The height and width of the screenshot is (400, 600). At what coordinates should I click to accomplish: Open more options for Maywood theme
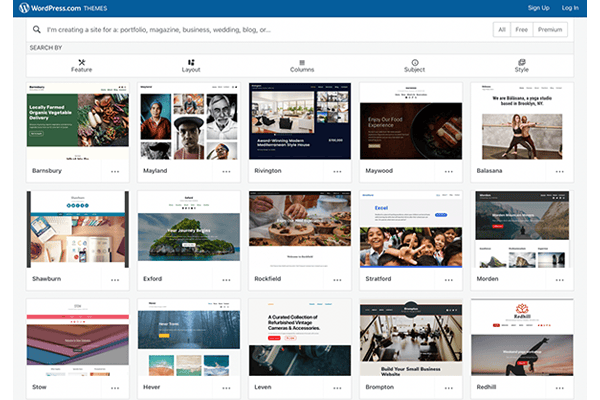[448, 171]
